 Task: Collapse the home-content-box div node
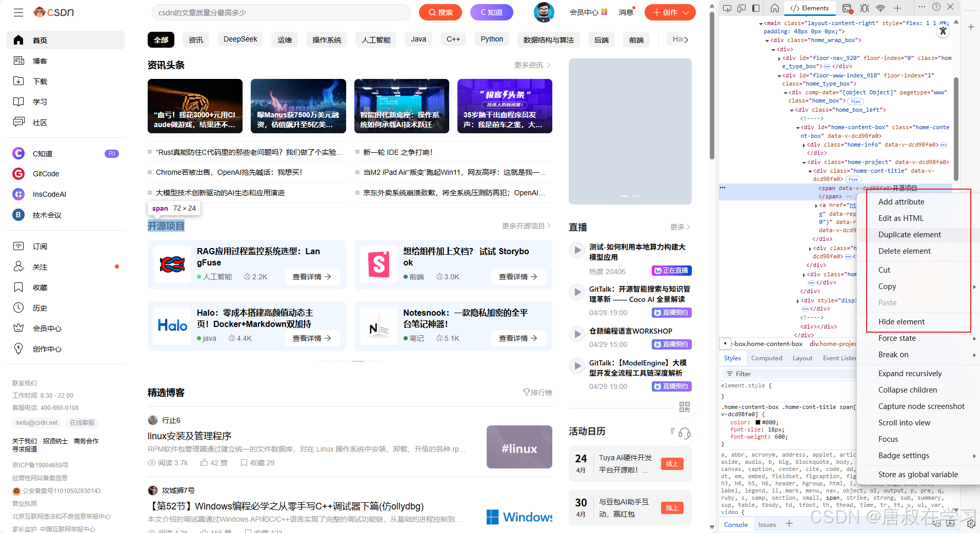tap(798, 128)
